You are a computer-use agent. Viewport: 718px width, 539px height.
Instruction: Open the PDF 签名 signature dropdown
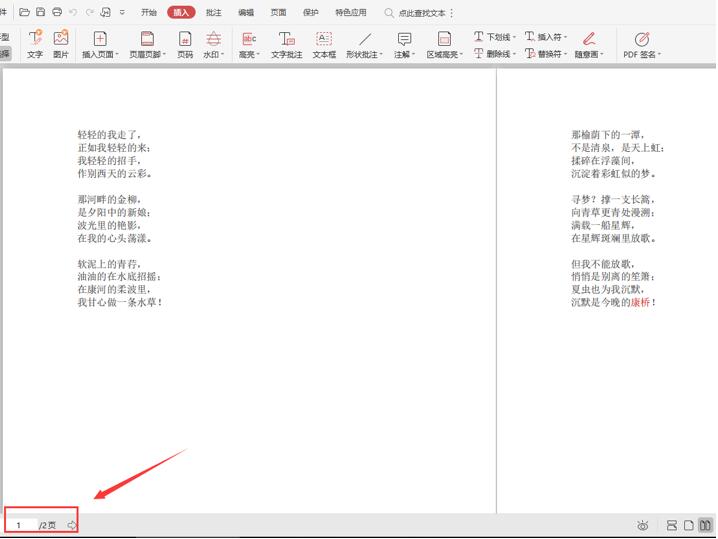[642, 44]
